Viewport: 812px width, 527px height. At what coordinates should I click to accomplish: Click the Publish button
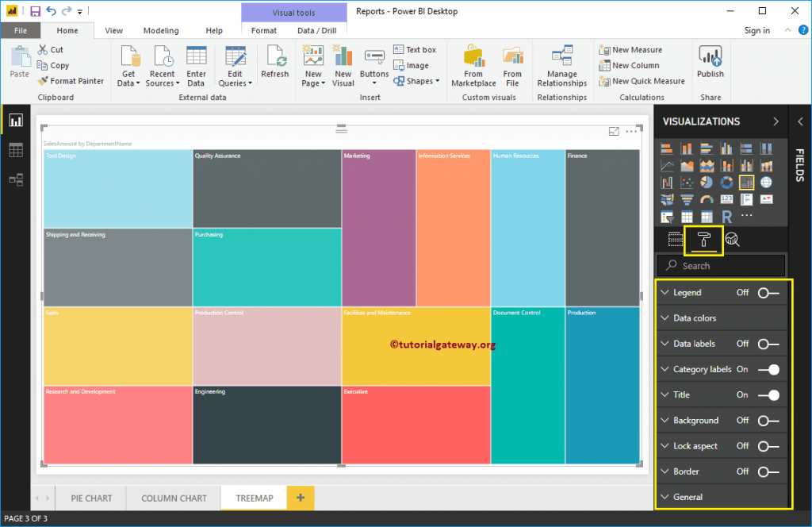click(x=710, y=63)
